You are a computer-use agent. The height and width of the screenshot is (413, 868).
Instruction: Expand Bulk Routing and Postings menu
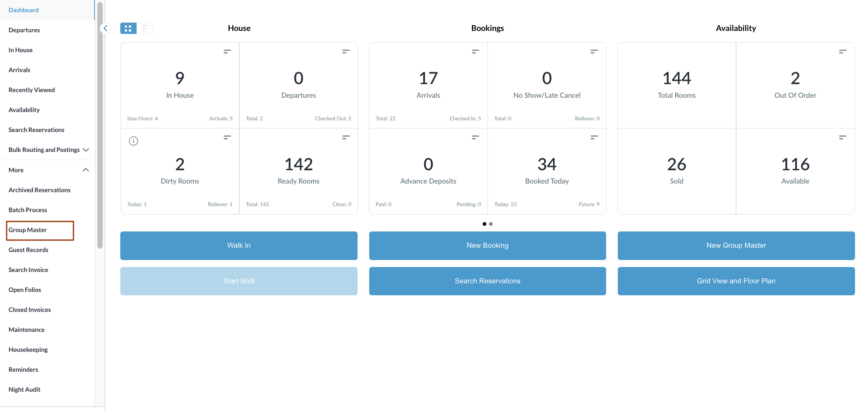pyautogui.click(x=86, y=150)
